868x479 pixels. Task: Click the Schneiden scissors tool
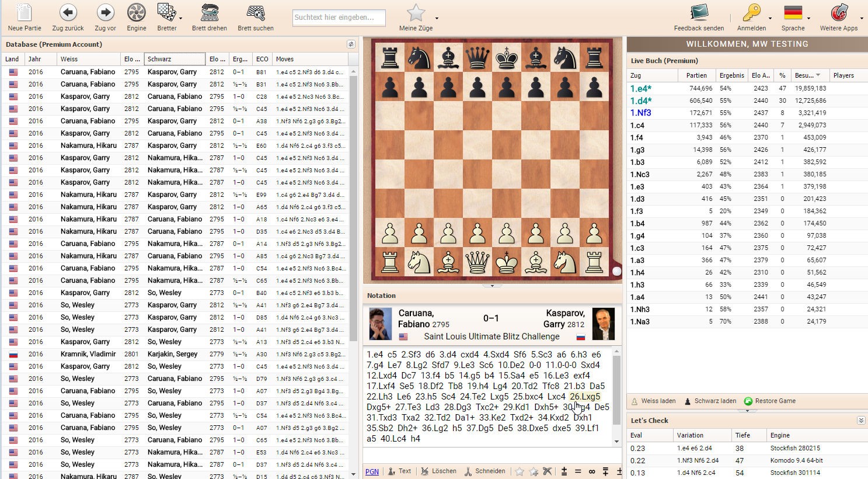(x=485, y=471)
